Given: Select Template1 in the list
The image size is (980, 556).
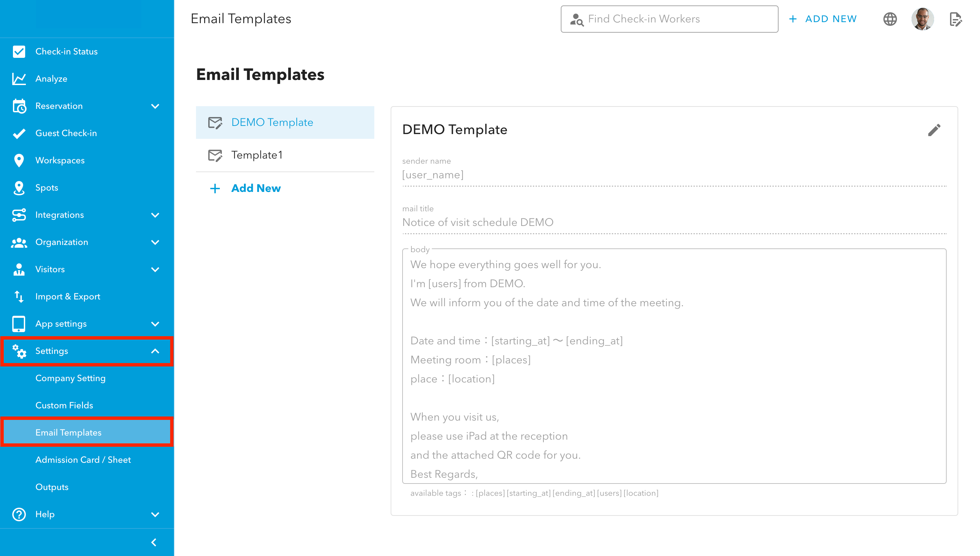Looking at the screenshot, I should coord(285,156).
